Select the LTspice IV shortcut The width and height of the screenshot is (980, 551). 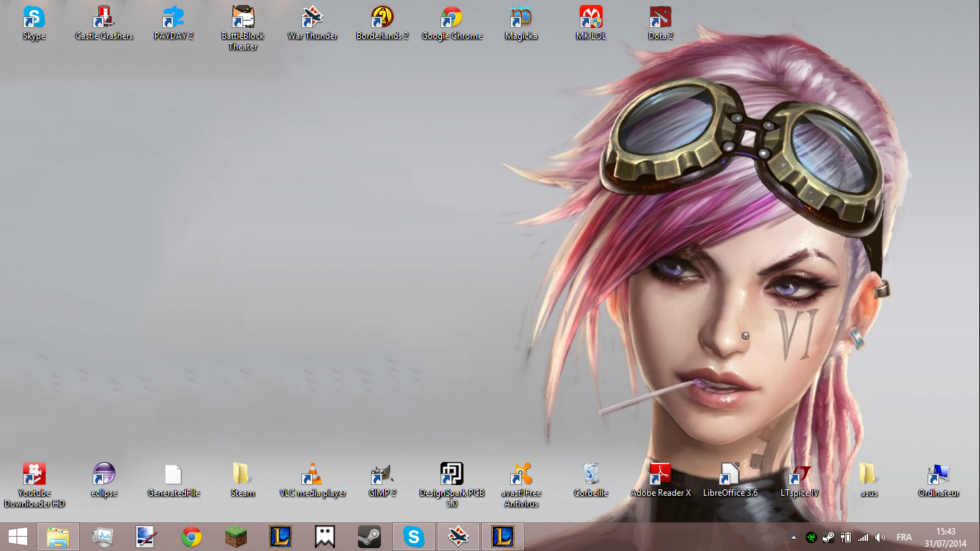[x=799, y=480]
